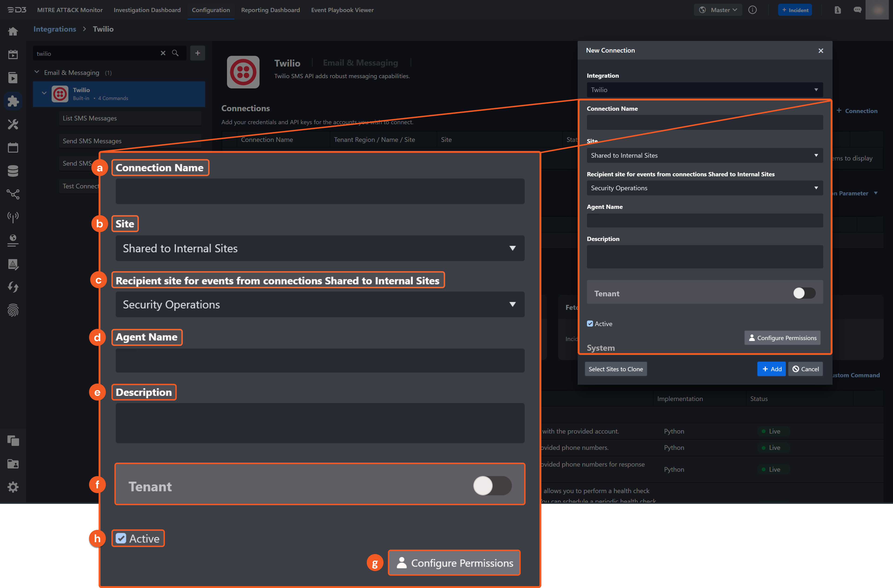
Task: Click the wrench and screwdriver tools icon
Action: [x=13, y=124]
